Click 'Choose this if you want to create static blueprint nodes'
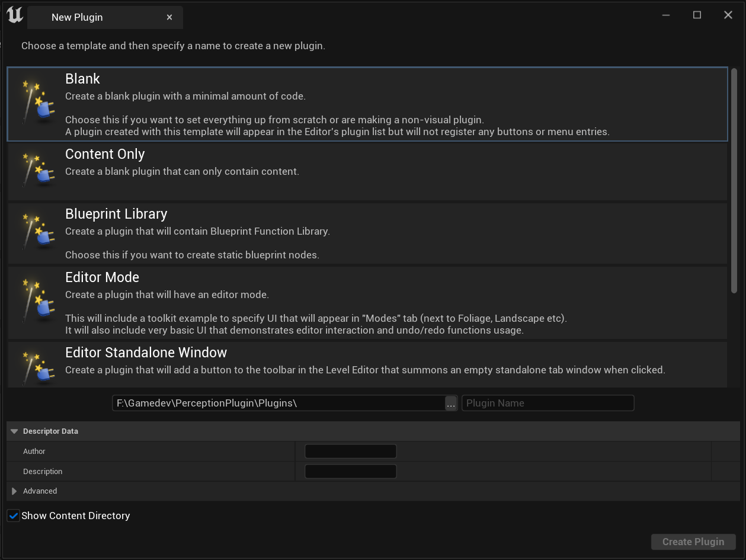Image resolution: width=746 pixels, height=560 pixels. [192, 255]
